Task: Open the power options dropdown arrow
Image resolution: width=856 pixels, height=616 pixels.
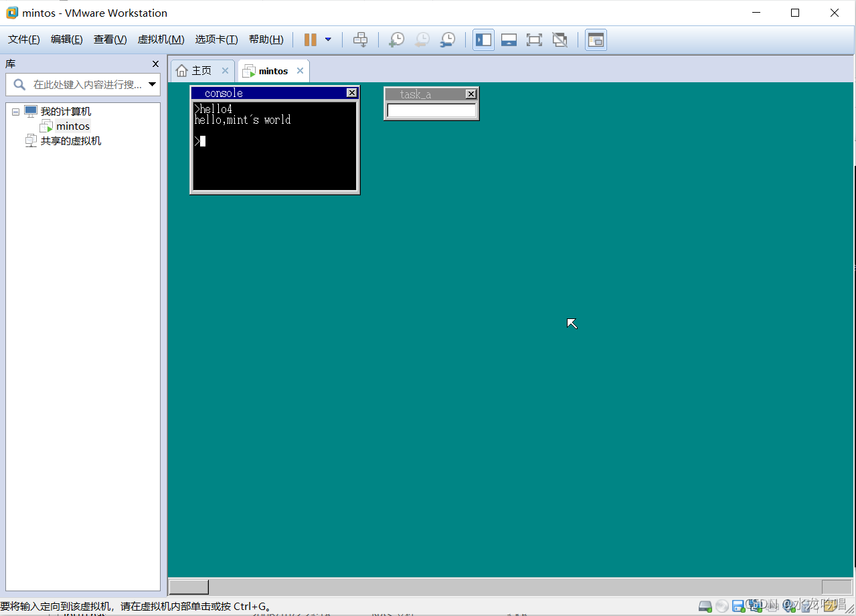Action: click(328, 39)
